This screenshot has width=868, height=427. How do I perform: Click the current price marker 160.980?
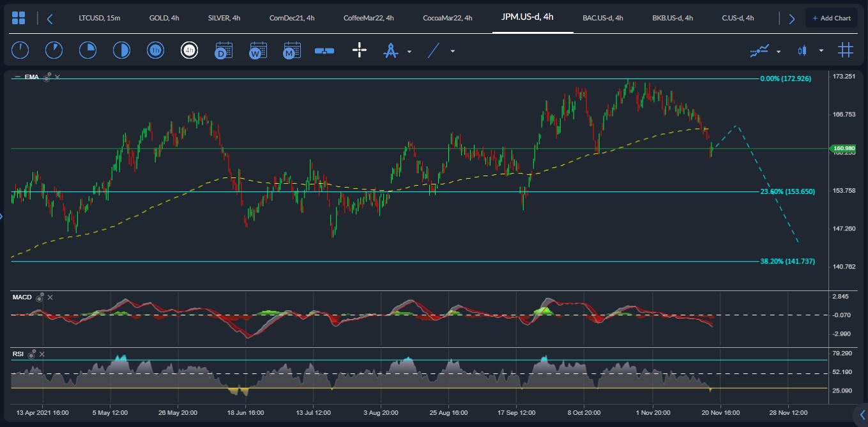[844, 149]
